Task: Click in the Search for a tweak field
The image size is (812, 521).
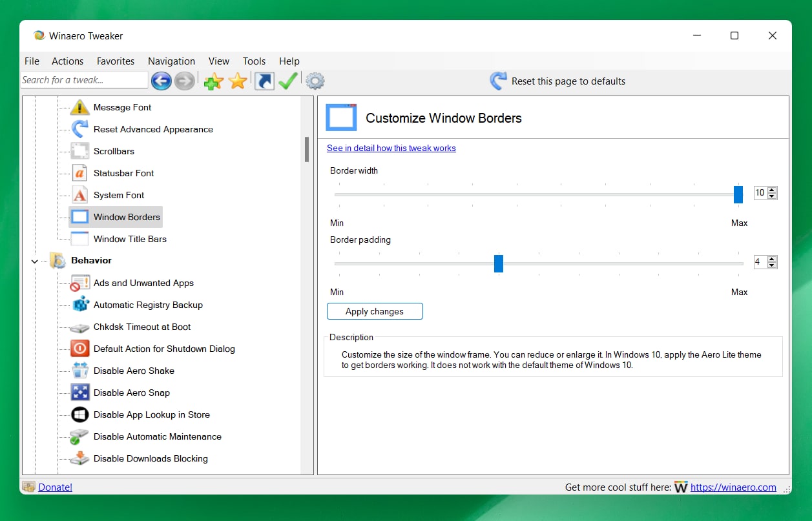Action: tap(84, 80)
